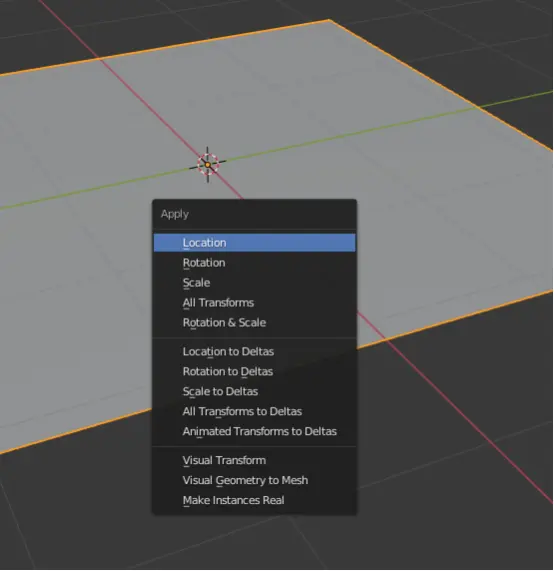Select Location in the Apply menu
554x571 pixels.
[254, 243]
